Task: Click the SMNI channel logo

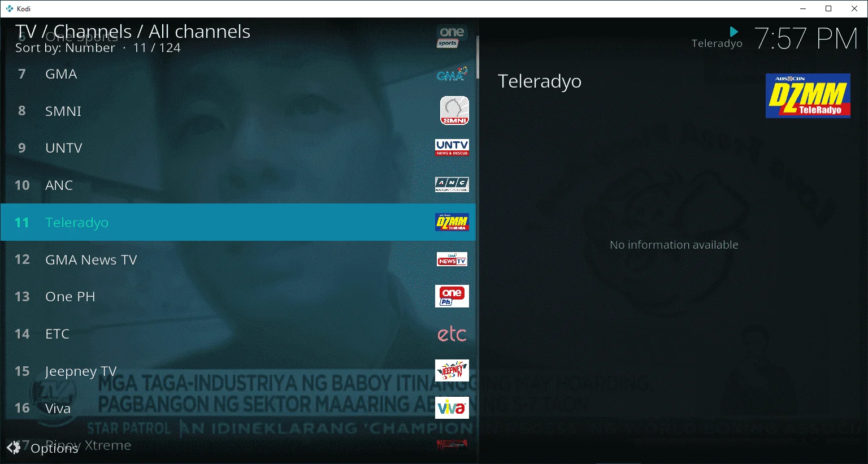Action: (454, 110)
